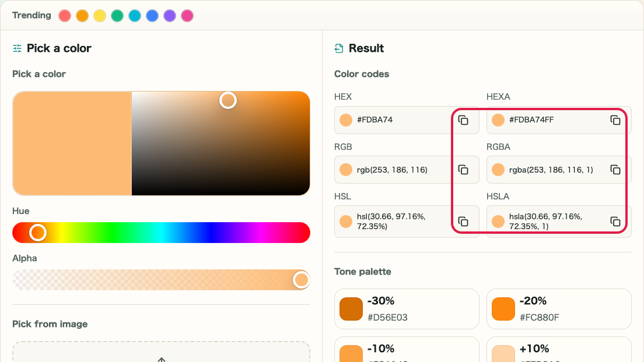Click the Alpha slider handle
Screen dimensions: 644x362
point(302,280)
